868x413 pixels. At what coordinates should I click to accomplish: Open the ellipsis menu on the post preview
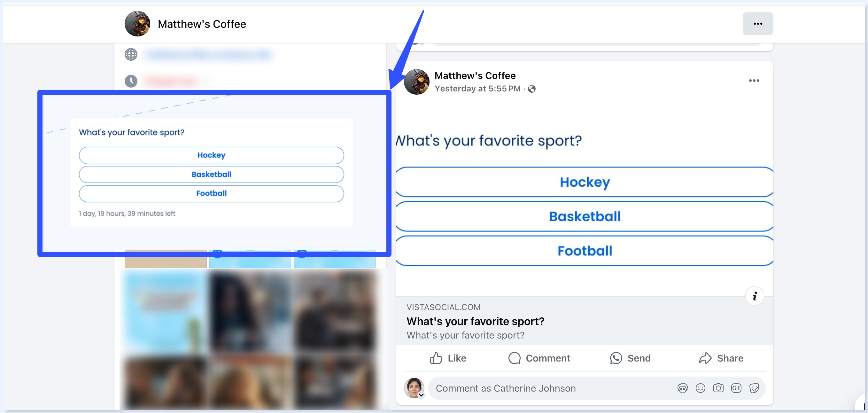click(754, 80)
